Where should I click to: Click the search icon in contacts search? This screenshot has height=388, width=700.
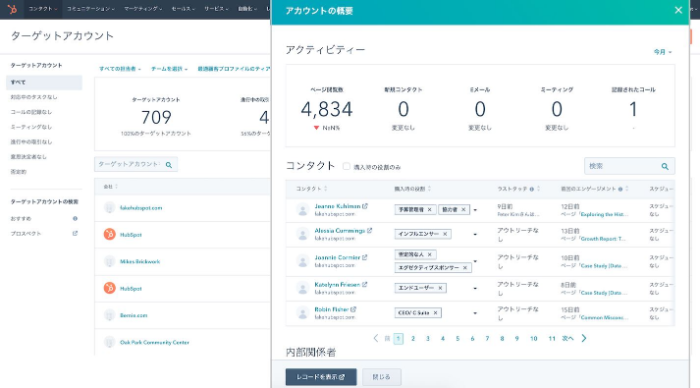tap(665, 166)
